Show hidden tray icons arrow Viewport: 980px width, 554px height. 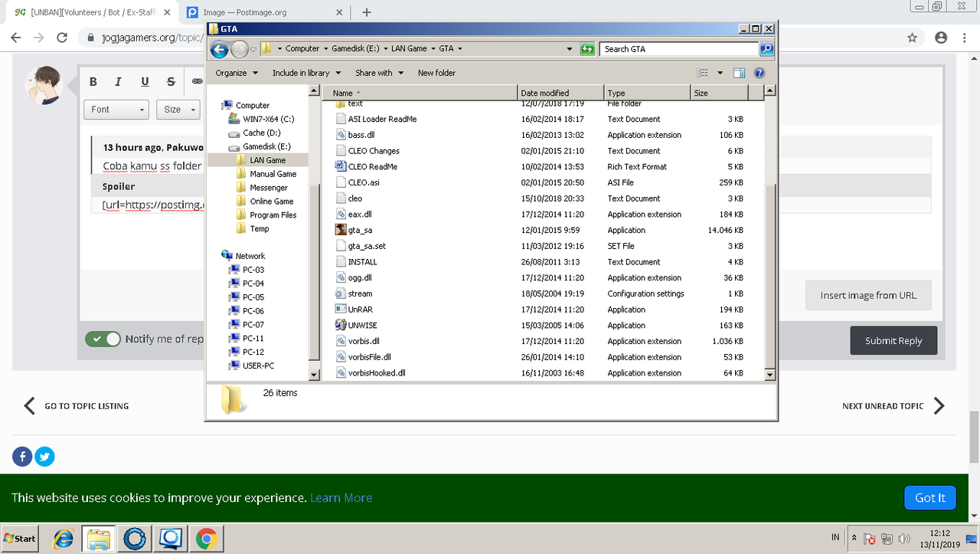(x=854, y=538)
